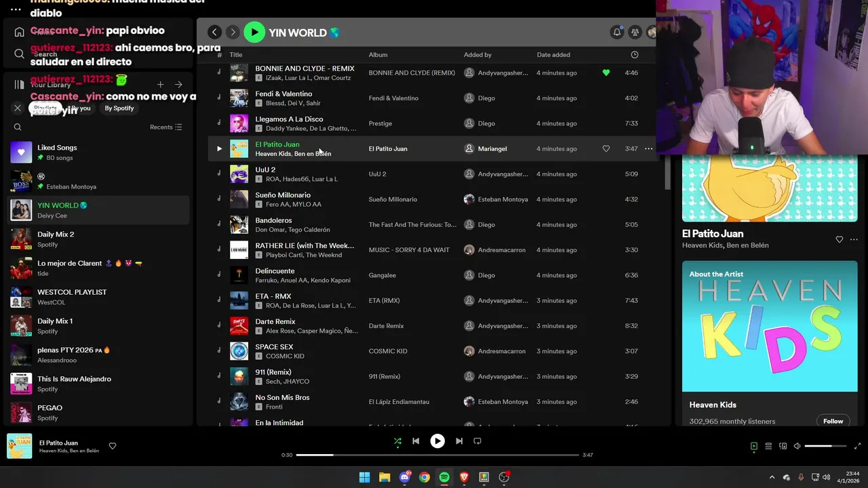Adjust the Spotify volume slider

825,446
